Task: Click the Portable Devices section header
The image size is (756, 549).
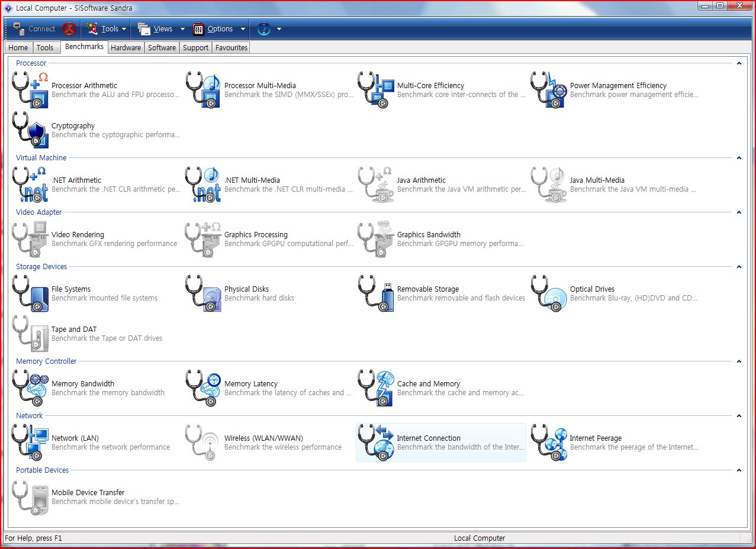Action: coord(43,470)
